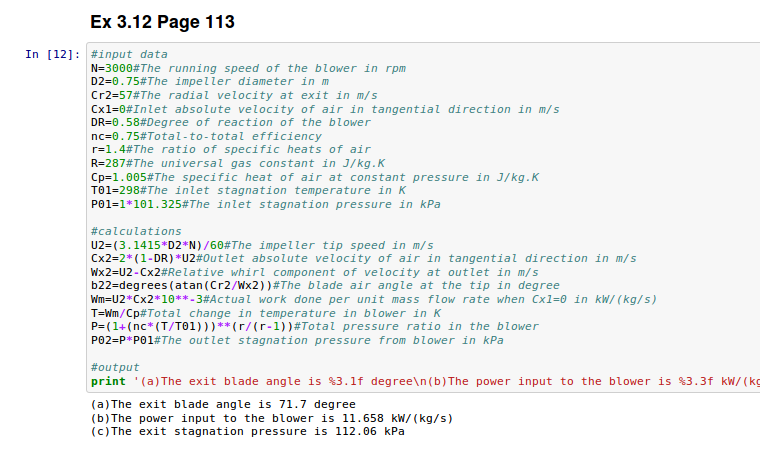Click the exit blade angle 71.7 degree output
Screen dimensions: 760x456
pyautogui.click(x=222, y=404)
